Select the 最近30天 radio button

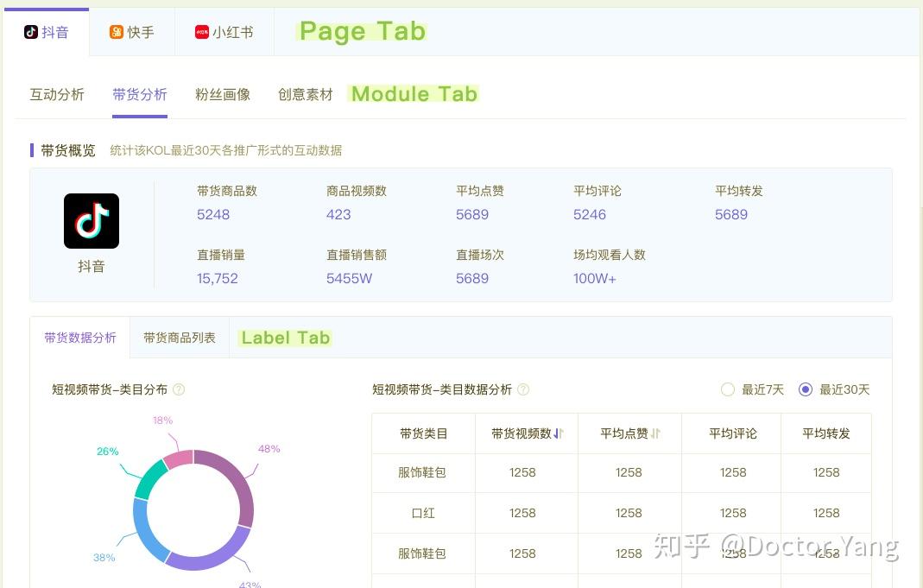tap(806, 389)
